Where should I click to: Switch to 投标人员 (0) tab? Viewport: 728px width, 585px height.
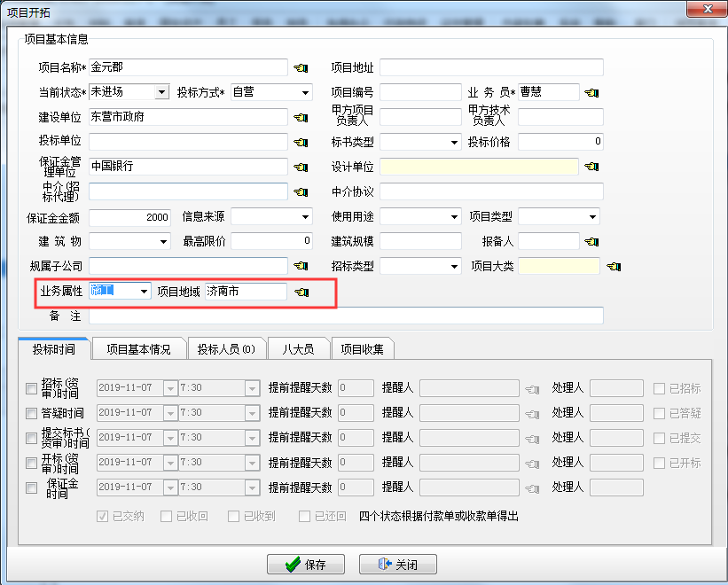click(x=227, y=349)
